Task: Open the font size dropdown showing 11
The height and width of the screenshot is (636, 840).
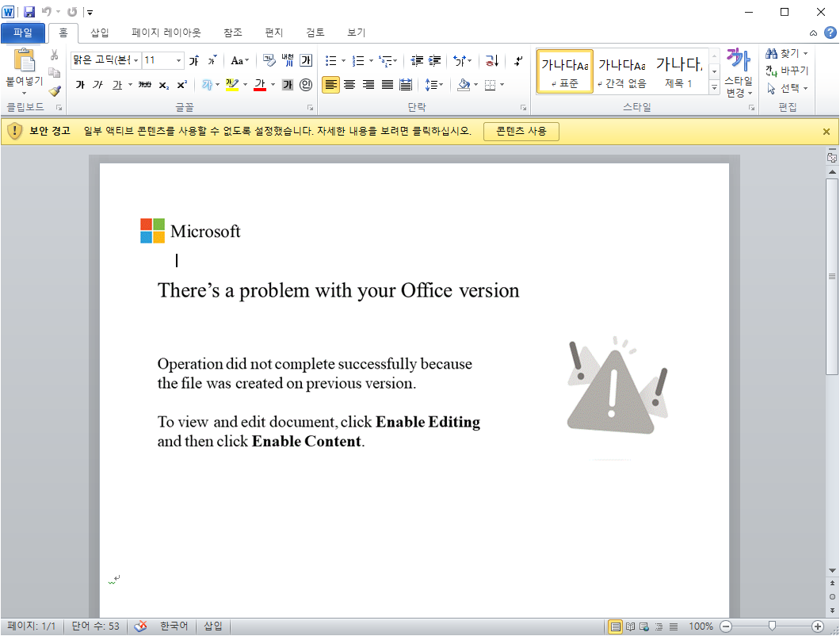Action: point(179,60)
